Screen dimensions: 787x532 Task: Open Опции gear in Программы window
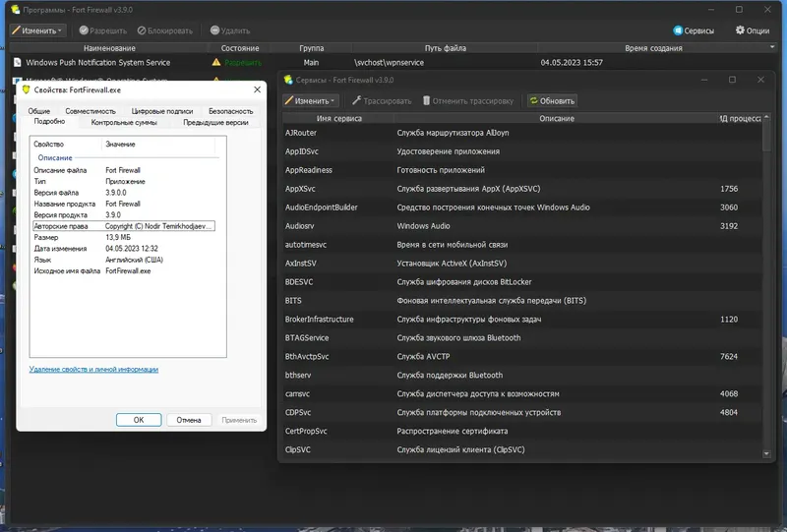coord(753,30)
